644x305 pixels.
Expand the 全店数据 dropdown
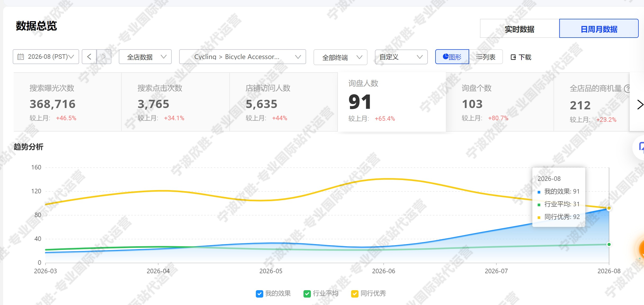coord(145,57)
